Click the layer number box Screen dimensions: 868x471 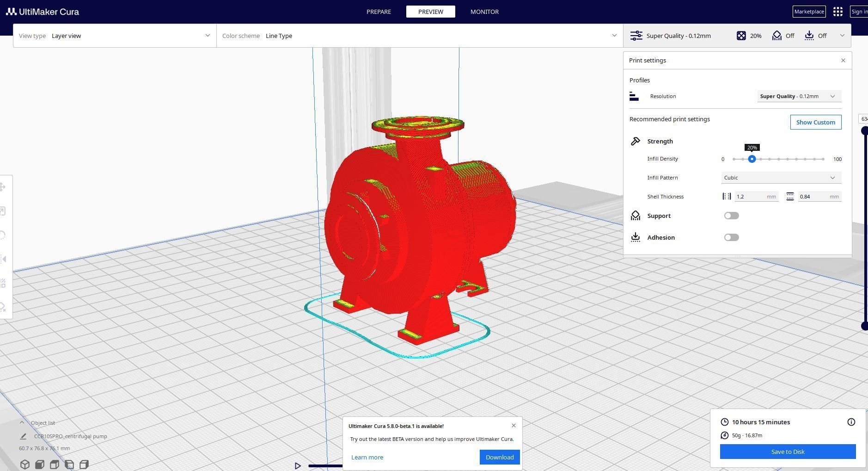(x=863, y=119)
